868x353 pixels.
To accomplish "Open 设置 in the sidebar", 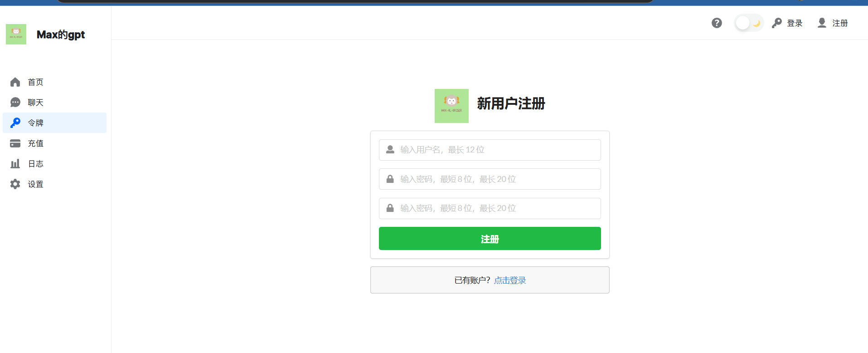I will pos(54,184).
